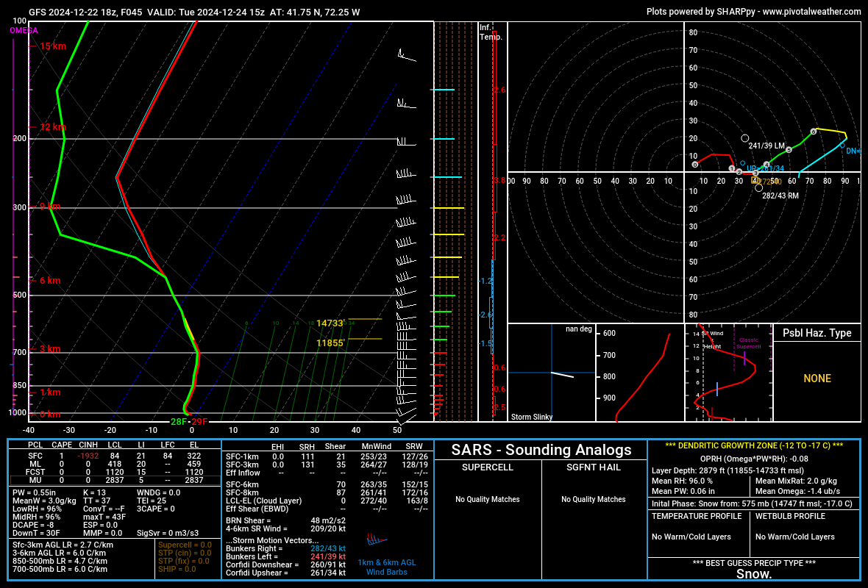Click the magenta OMEGA label

(x=24, y=30)
